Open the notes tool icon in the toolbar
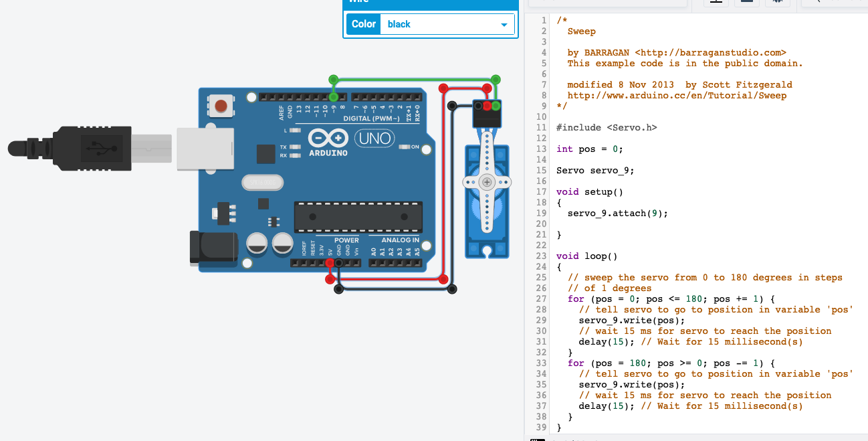This screenshot has height=441, width=868. click(777, 3)
